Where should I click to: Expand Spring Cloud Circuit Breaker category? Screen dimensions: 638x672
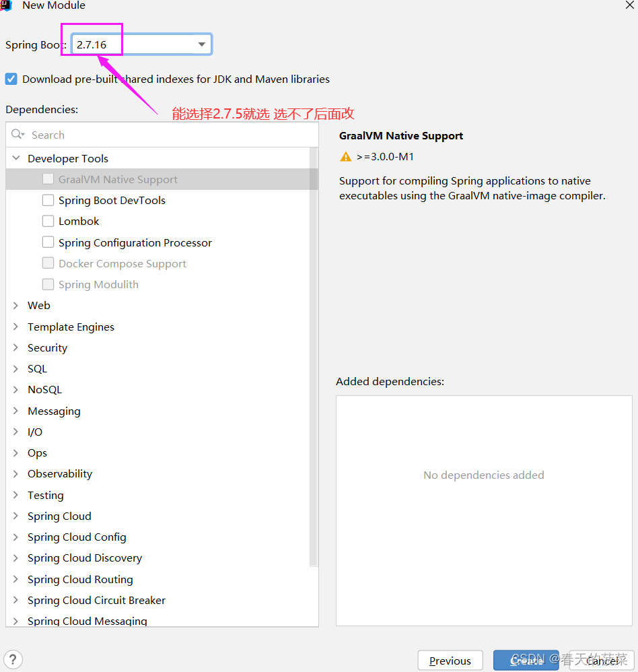[16, 600]
